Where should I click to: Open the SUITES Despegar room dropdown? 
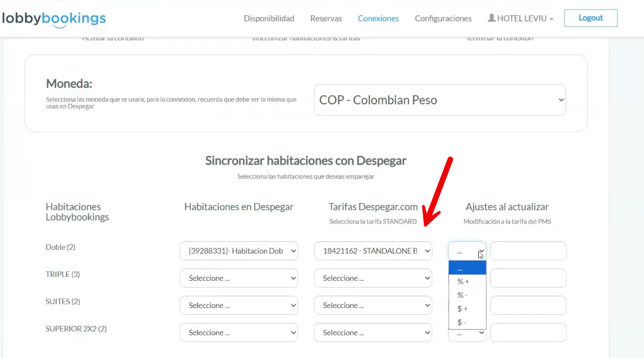[x=239, y=305]
